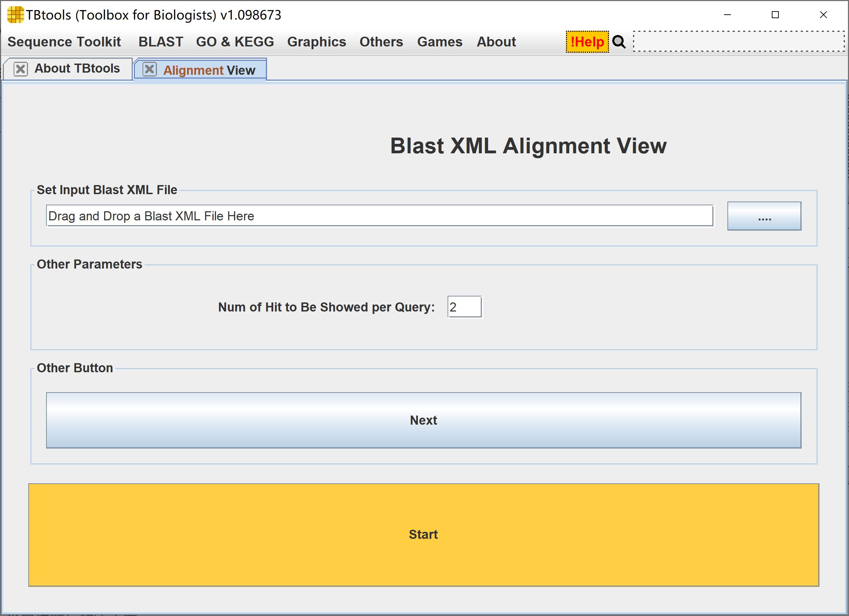The width and height of the screenshot is (849, 616).
Task: Click the TBtools app icon in title bar
Action: point(15,15)
